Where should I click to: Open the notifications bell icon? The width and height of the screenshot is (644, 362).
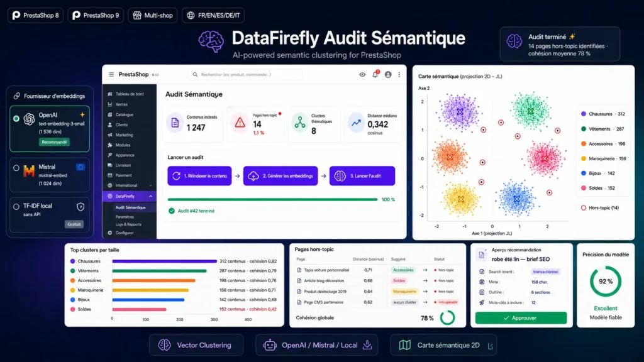pos(375,74)
